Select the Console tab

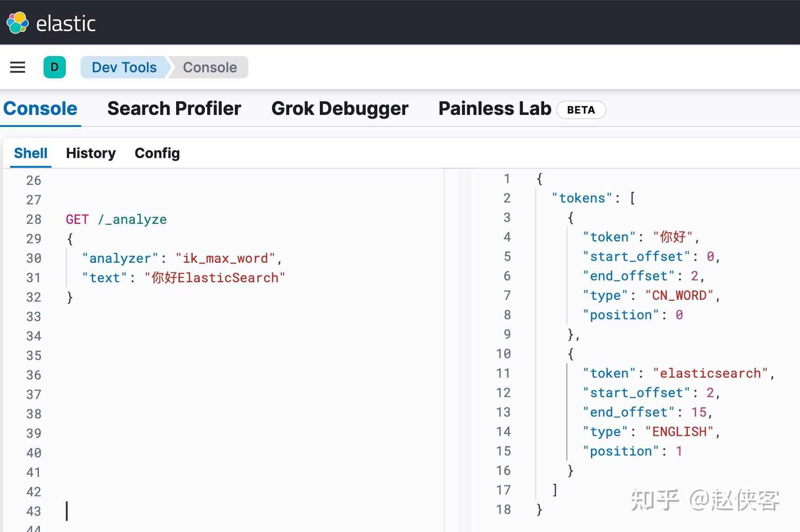coord(40,108)
